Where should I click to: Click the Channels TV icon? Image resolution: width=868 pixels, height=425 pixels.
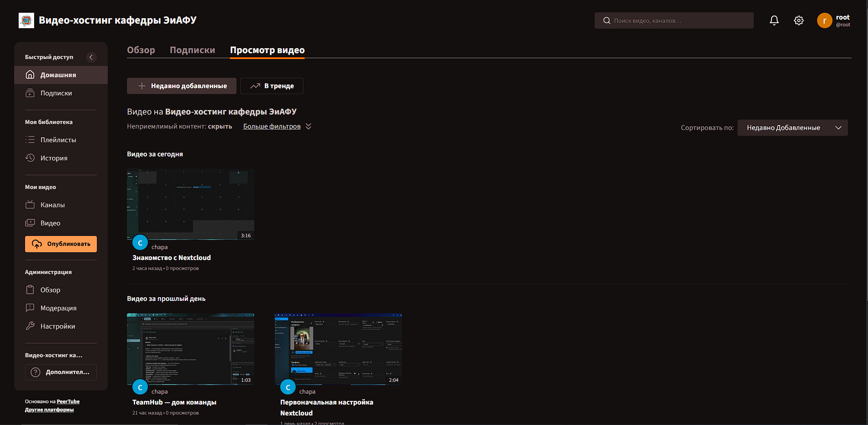(30, 205)
